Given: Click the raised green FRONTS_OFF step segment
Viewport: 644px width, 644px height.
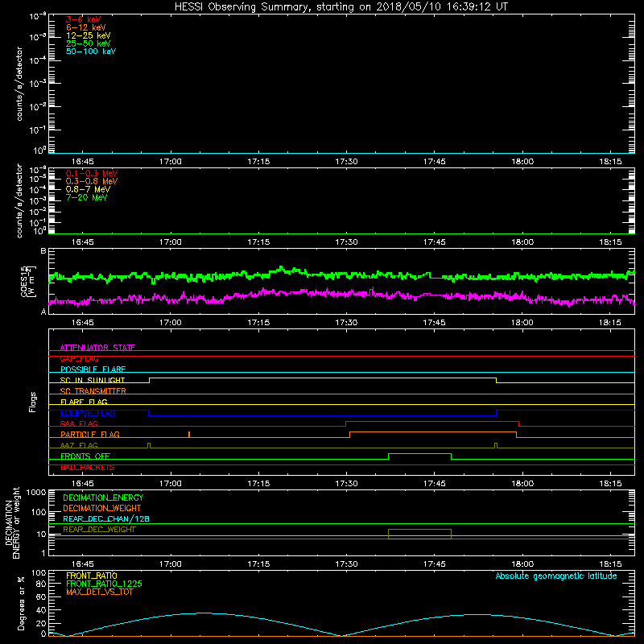Looking at the screenshot, I should [419, 454].
